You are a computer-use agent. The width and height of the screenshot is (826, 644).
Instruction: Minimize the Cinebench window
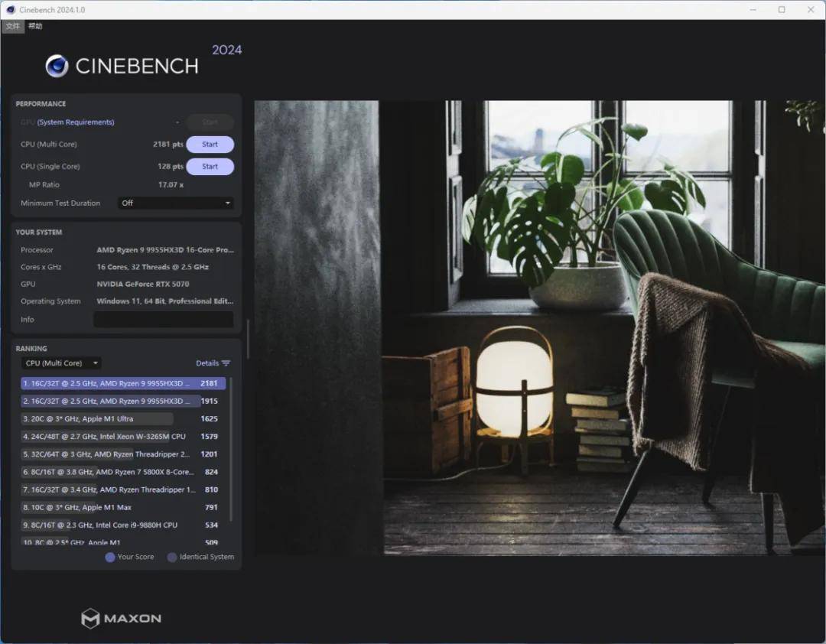[x=753, y=9]
